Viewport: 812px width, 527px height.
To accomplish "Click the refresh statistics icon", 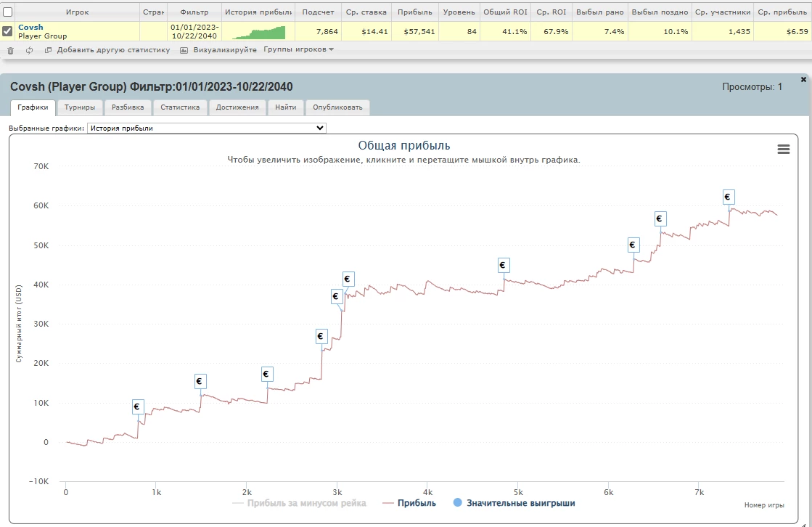I will (29, 50).
